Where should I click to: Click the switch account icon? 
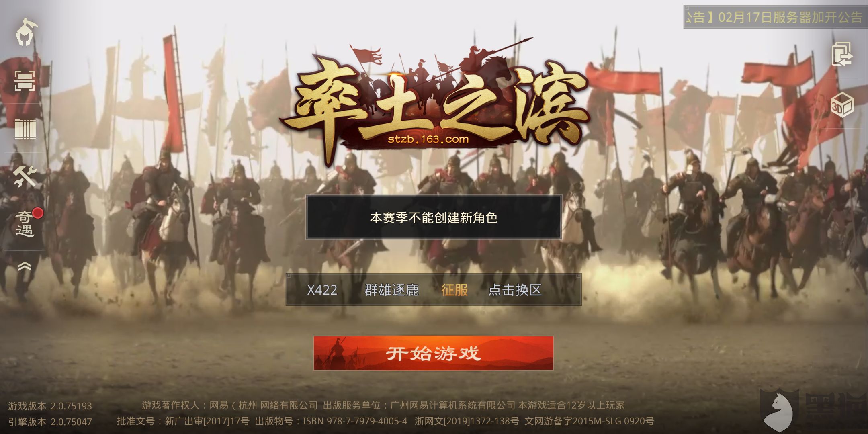click(842, 53)
